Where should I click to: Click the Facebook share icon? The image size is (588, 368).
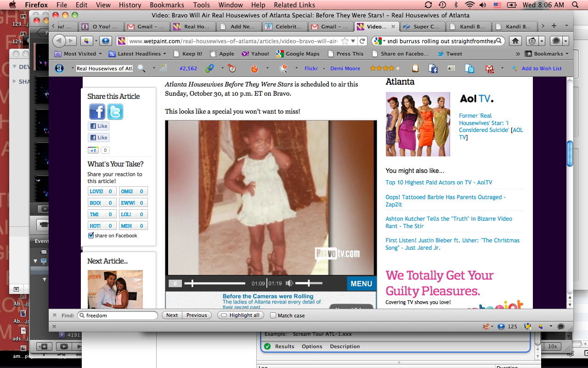tap(97, 111)
